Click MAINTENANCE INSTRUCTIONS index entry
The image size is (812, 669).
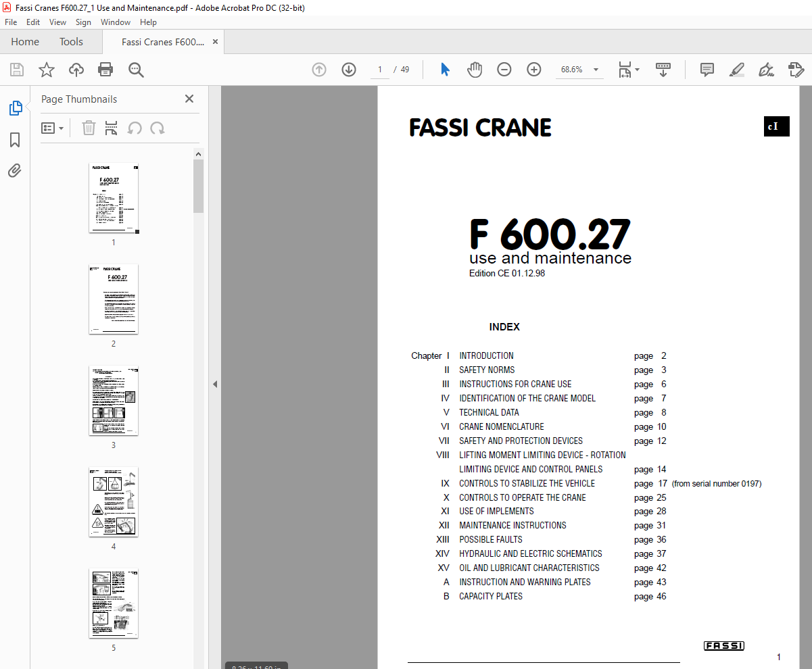click(512, 525)
